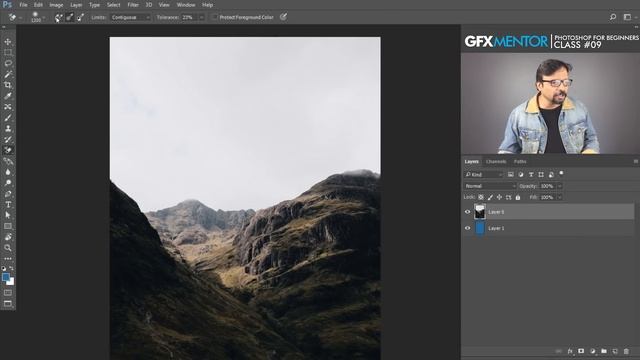Image resolution: width=640 pixels, height=360 pixels.
Task: Create a new group folder
Action: click(x=604, y=351)
